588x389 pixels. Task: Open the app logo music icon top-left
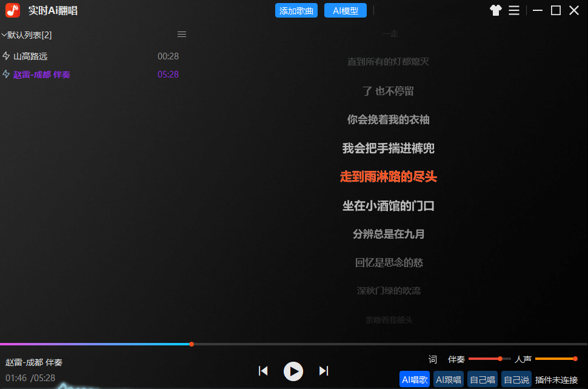tap(12, 10)
